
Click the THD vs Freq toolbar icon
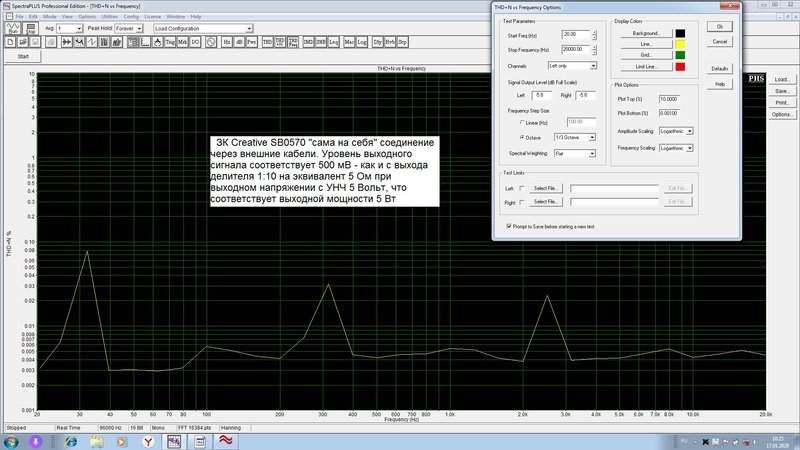(x=293, y=42)
